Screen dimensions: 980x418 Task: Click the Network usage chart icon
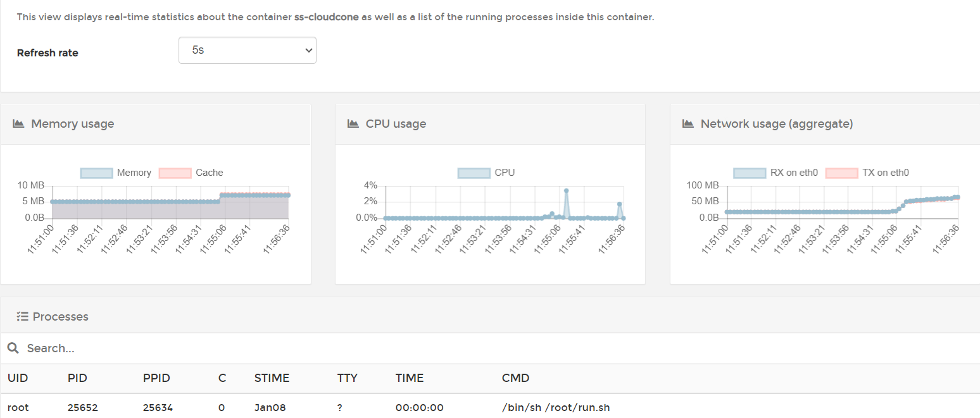pyautogui.click(x=688, y=123)
